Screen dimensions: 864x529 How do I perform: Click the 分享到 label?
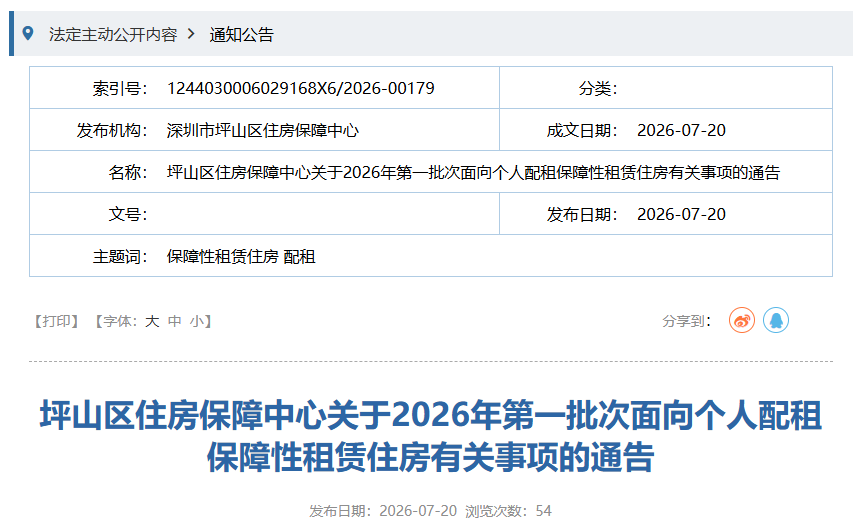(687, 321)
